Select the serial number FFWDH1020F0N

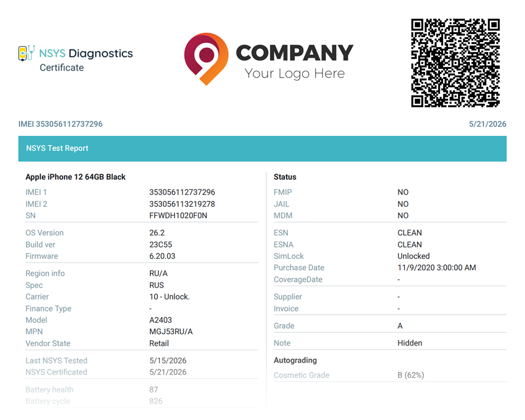pos(178,216)
